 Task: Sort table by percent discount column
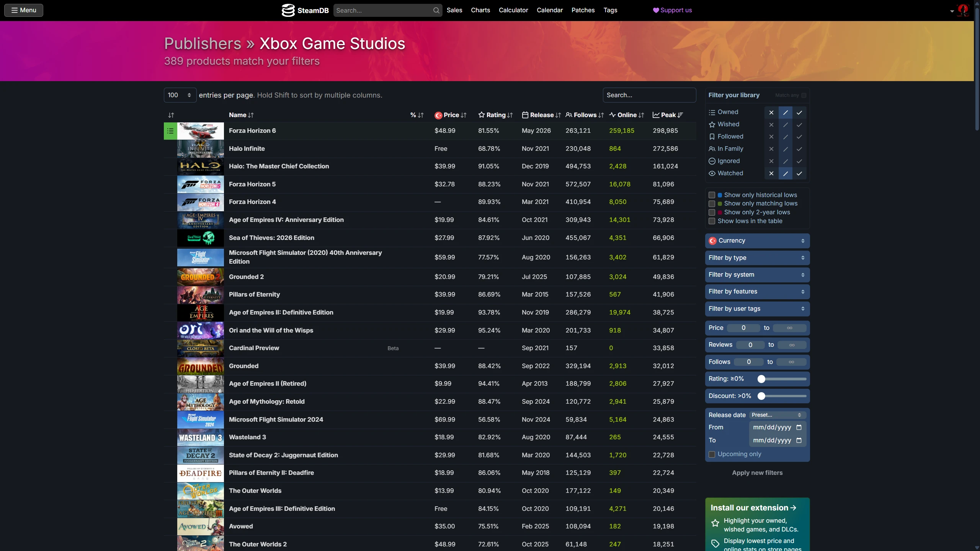(417, 115)
